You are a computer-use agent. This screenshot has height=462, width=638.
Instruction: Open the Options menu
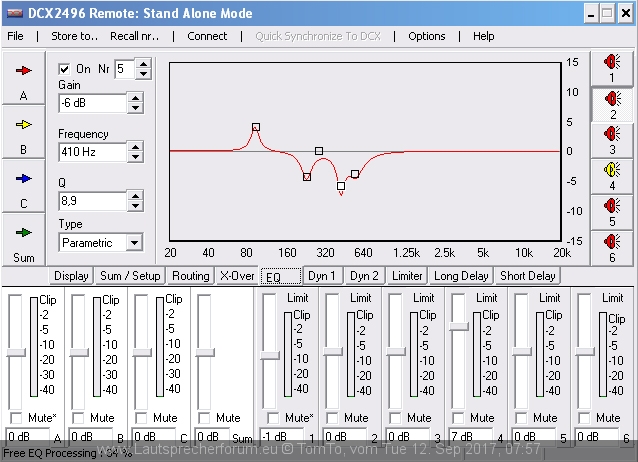(x=426, y=36)
